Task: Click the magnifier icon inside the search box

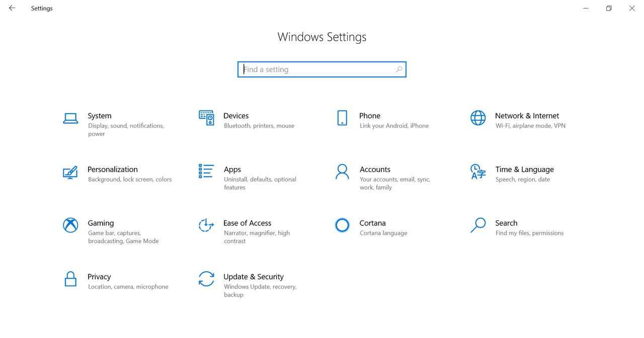Action: click(x=399, y=69)
